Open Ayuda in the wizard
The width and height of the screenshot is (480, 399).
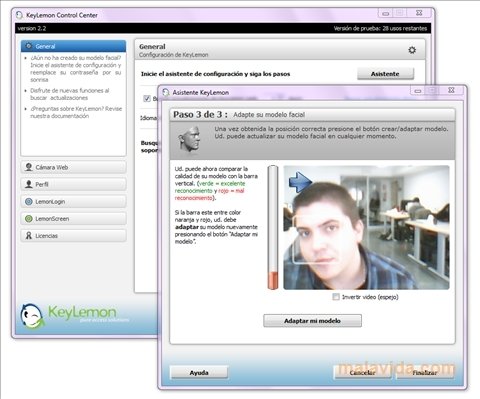click(x=199, y=372)
